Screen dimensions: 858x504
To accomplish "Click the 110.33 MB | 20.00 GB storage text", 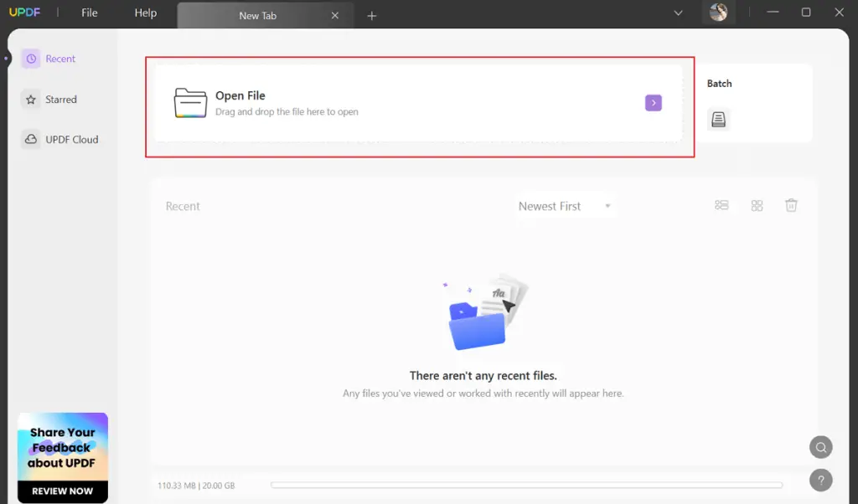I will point(196,486).
